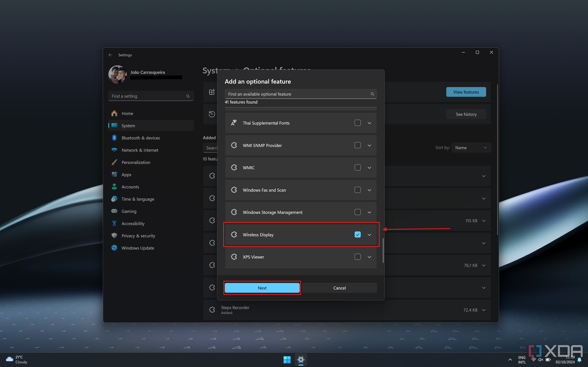This screenshot has width=588, height=367.
Task: Click the WMI SNMP Provider gear icon
Action: click(x=234, y=145)
